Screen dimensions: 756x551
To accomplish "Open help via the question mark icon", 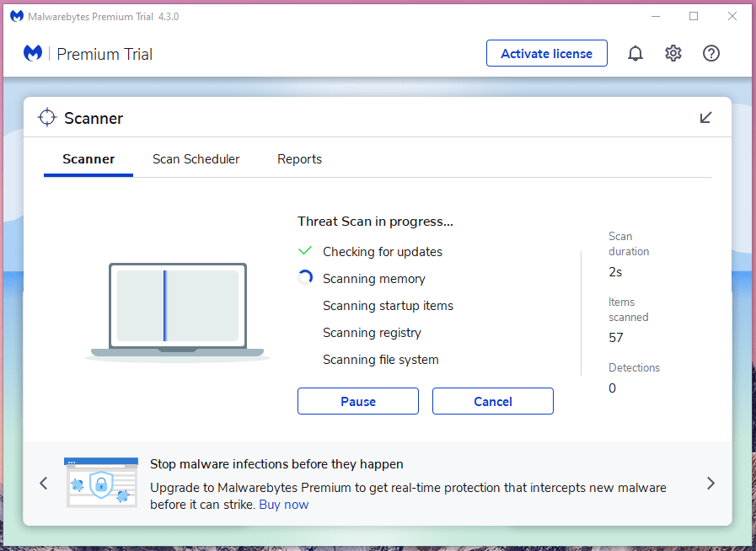I will [x=711, y=53].
